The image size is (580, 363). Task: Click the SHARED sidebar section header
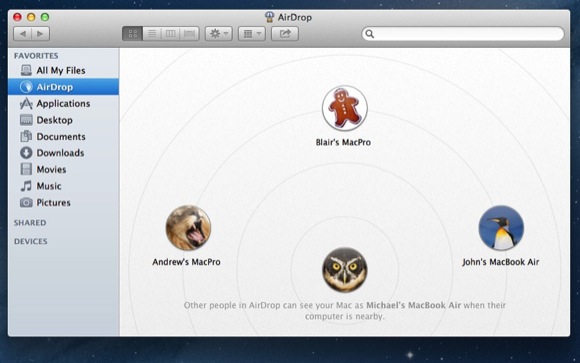[x=30, y=223]
